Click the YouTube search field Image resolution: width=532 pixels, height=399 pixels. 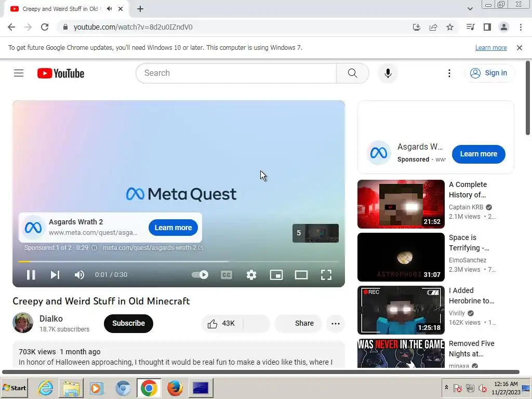pyautogui.click(x=236, y=73)
